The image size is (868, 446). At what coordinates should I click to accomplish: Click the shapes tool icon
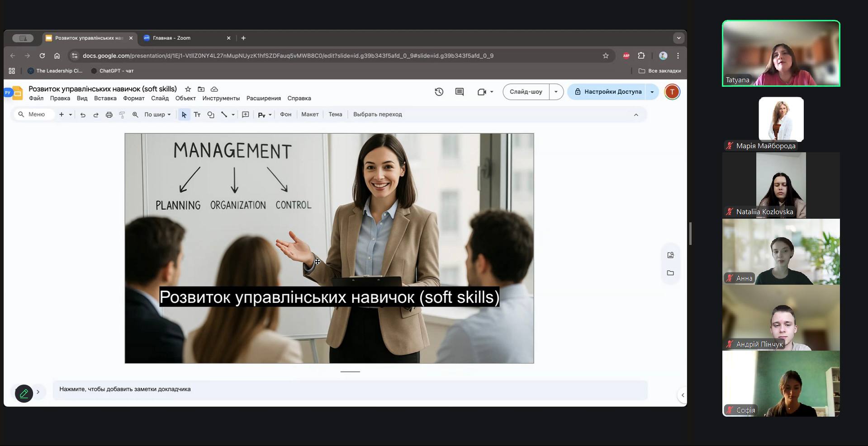tap(211, 115)
